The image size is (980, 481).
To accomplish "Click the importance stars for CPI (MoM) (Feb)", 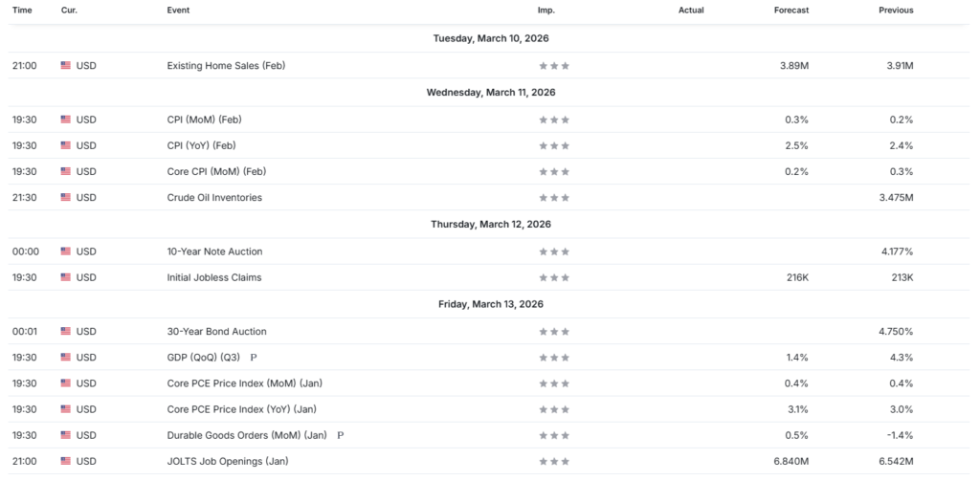I will tap(554, 120).
